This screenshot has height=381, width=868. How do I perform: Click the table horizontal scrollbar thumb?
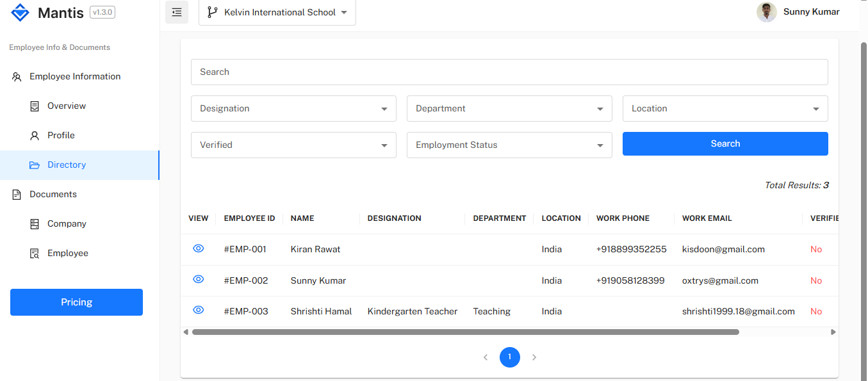(466, 332)
